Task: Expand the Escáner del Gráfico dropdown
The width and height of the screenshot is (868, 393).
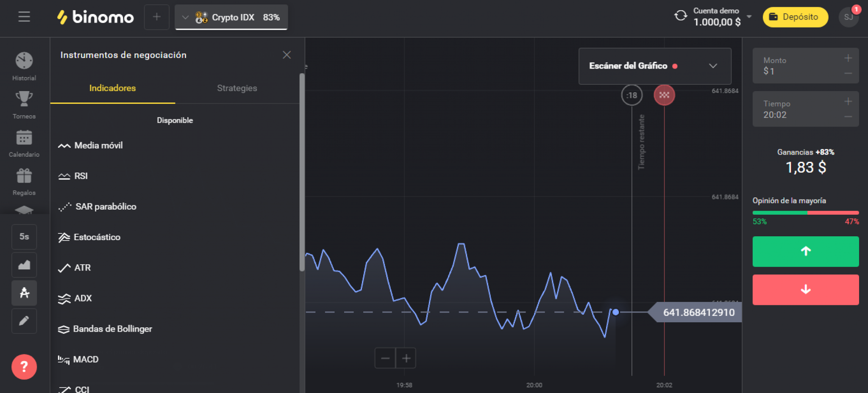Action: 713,66
